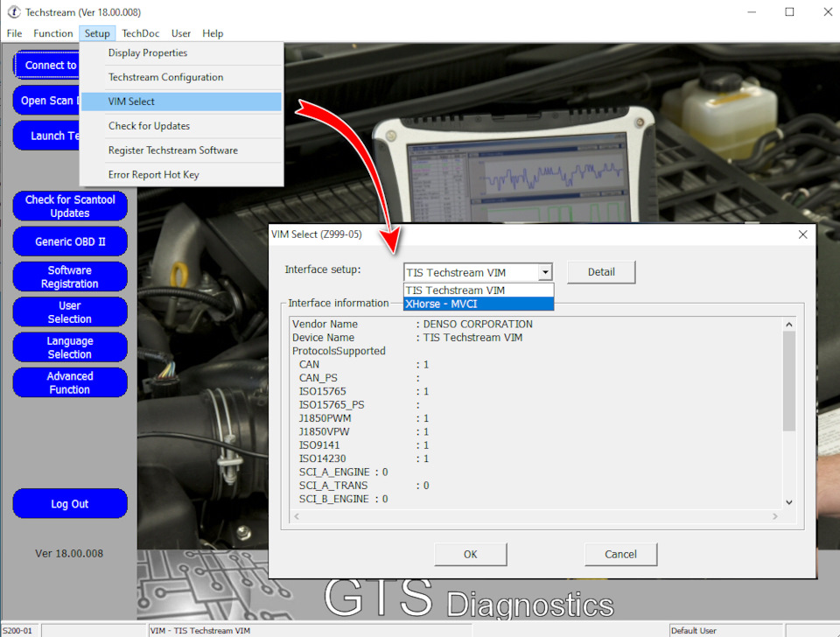Select VIM Select menu entry
The image size is (840, 637).
[x=182, y=101]
